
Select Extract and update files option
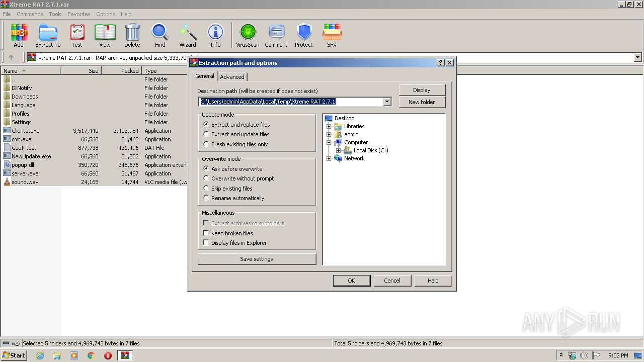[x=236, y=134]
